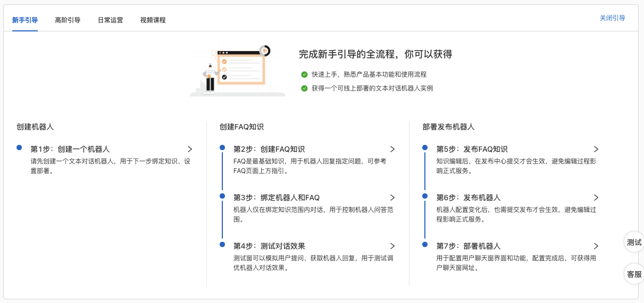Open the chevron next to 第2步 创建FAQ知识
This screenshot has width=644, height=303.
click(x=392, y=149)
